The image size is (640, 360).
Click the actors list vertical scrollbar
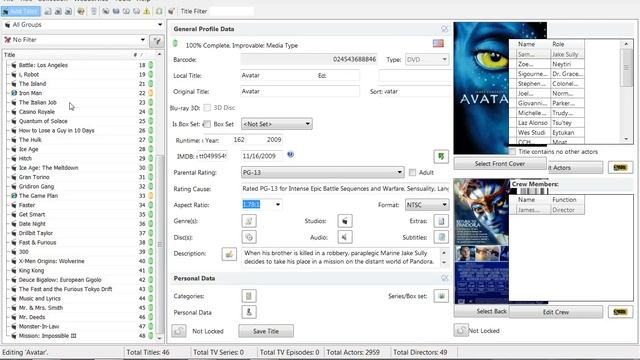[x=626, y=91]
